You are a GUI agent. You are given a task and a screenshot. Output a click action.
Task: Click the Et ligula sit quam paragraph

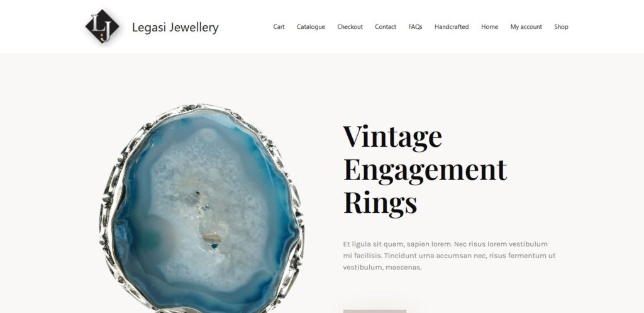click(449, 256)
